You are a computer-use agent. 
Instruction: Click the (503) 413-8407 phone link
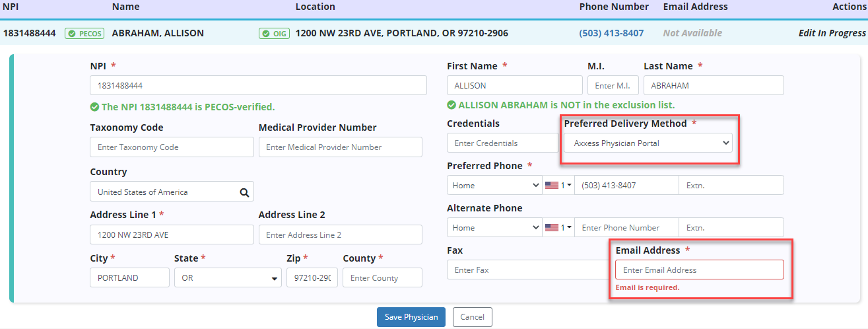click(x=611, y=33)
